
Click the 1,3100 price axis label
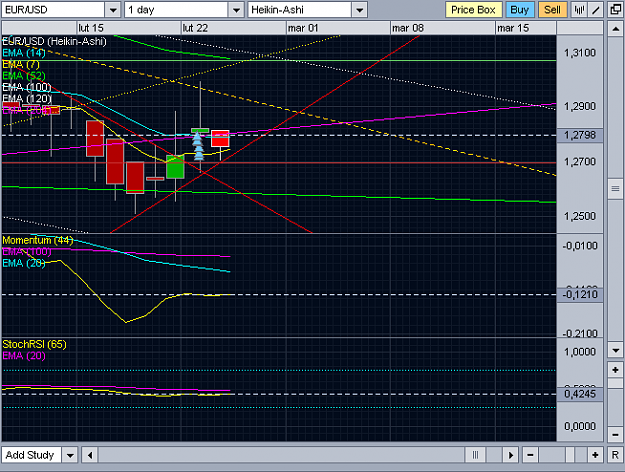(580, 53)
